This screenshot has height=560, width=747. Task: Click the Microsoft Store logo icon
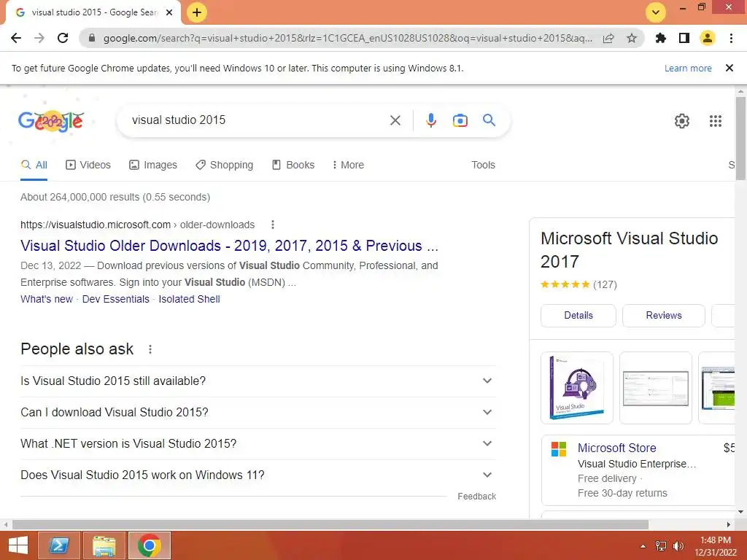coord(558,449)
